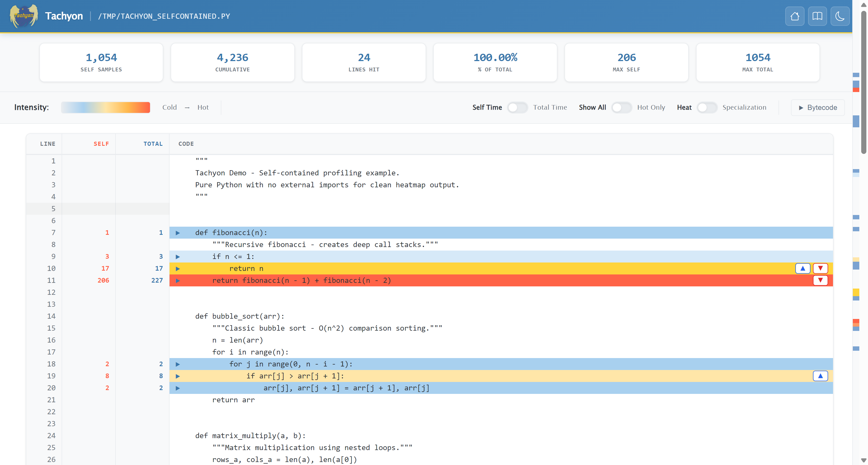Expand bytecode for line 19 if arr[j]
868x465 pixels.
tap(178, 376)
